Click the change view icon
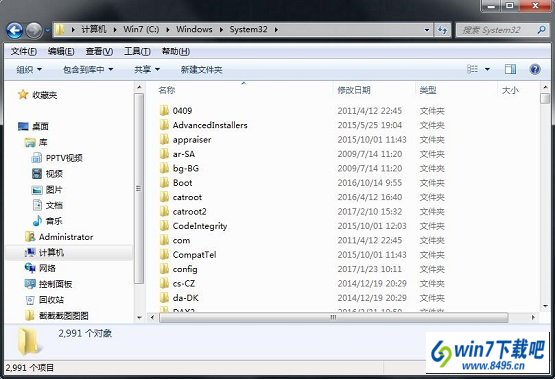Image resolution: width=555 pixels, height=379 pixels. pos(473,69)
